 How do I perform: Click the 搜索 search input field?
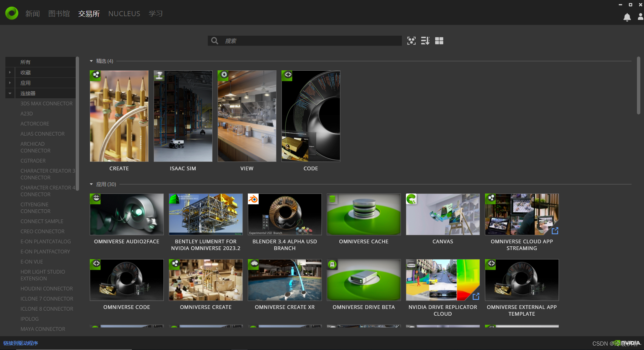(305, 41)
